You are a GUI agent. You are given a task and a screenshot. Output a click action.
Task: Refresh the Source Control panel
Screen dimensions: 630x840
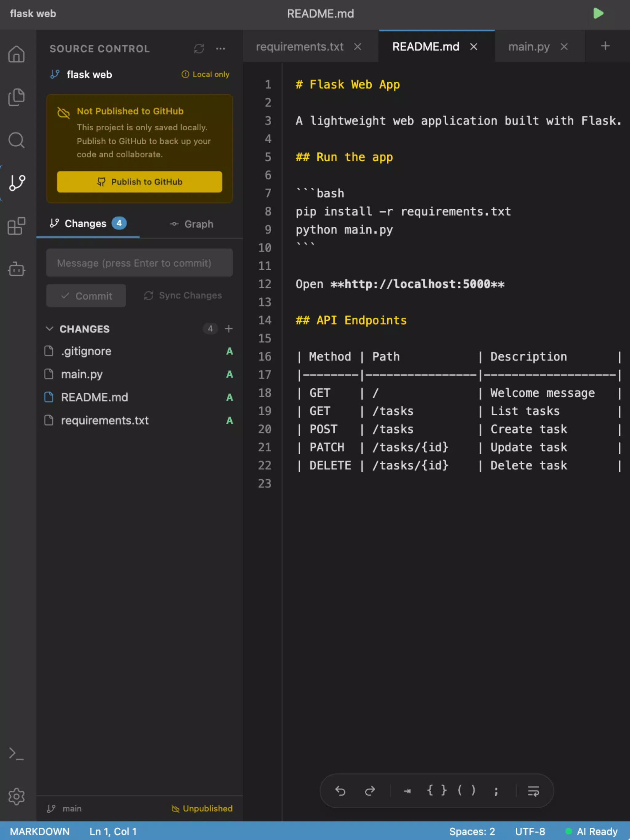point(199,49)
